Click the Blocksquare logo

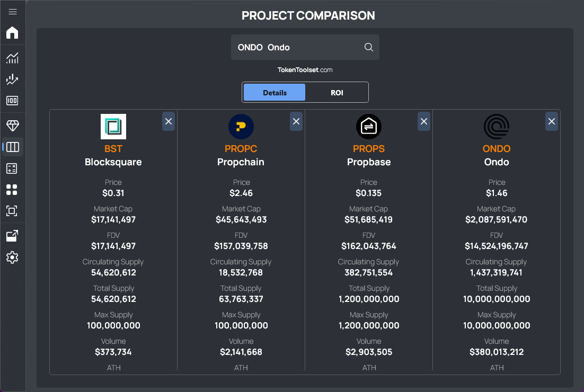[x=113, y=127]
